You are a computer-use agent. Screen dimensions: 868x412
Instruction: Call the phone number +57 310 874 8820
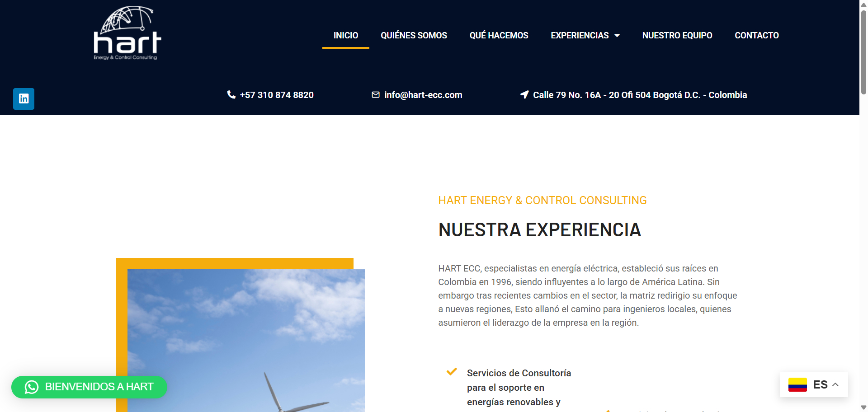277,95
